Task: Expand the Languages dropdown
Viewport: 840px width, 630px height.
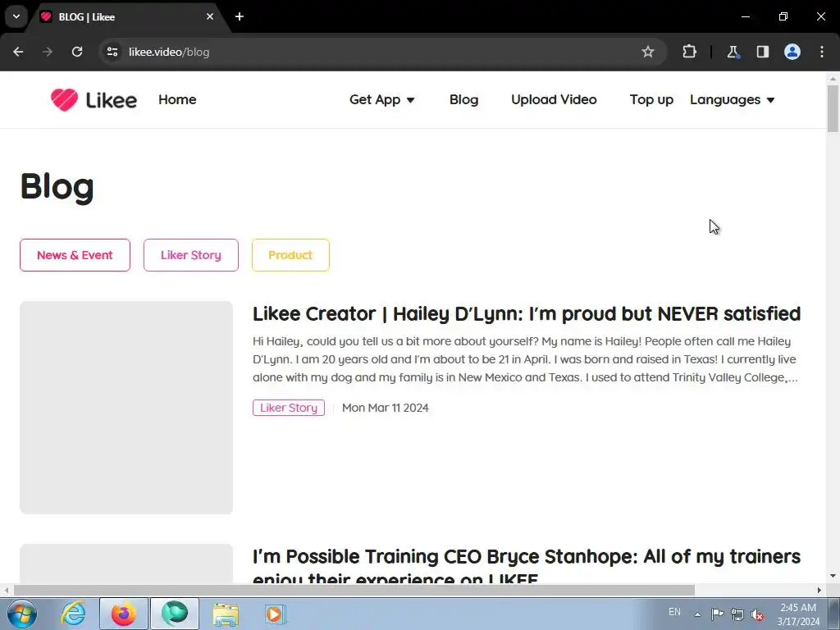Action: [733, 99]
